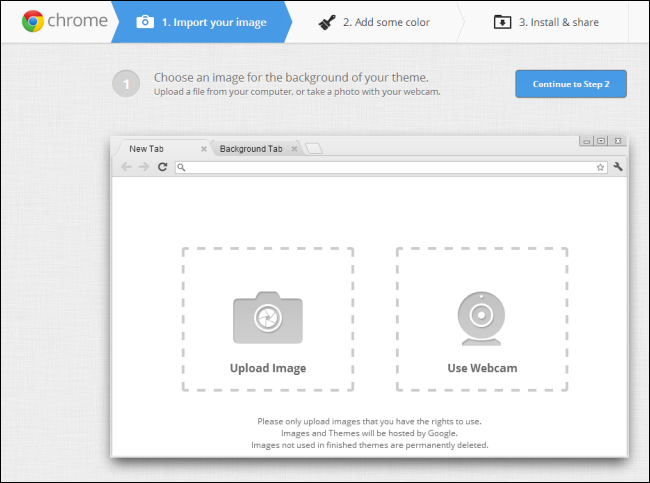Click the paintbrush icon for step 2

327,22
